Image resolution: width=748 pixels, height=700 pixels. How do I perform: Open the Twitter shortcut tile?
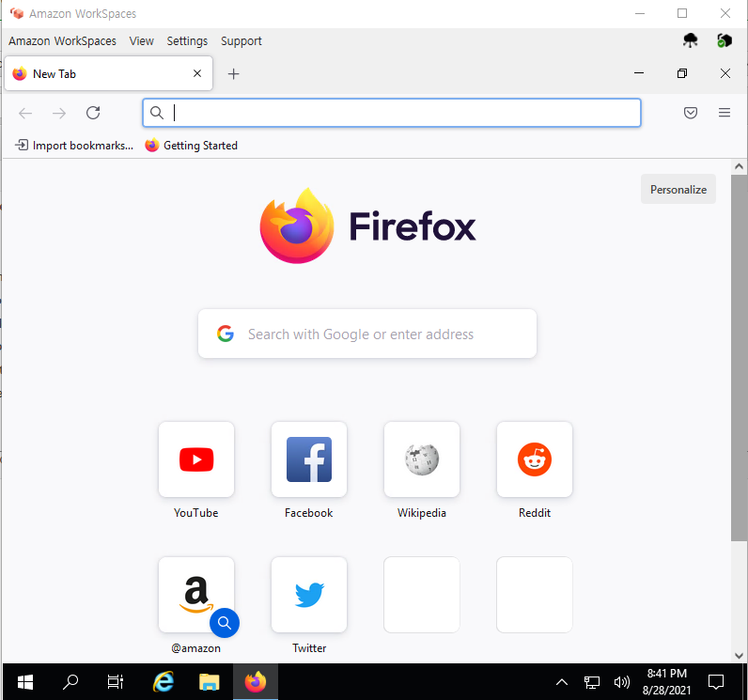[308, 595]
